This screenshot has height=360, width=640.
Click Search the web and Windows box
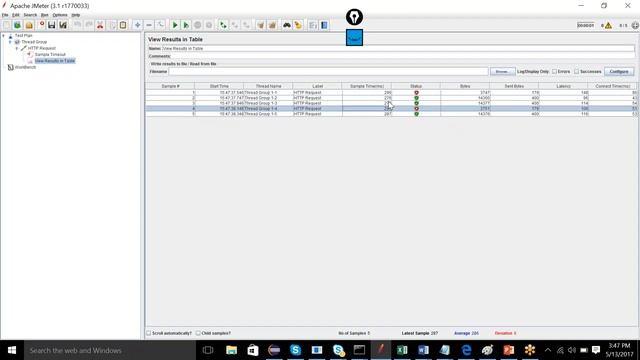point(109,350)
